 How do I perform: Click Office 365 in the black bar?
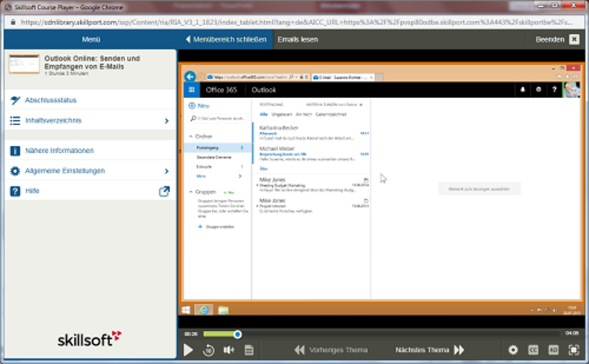(221, 90)
